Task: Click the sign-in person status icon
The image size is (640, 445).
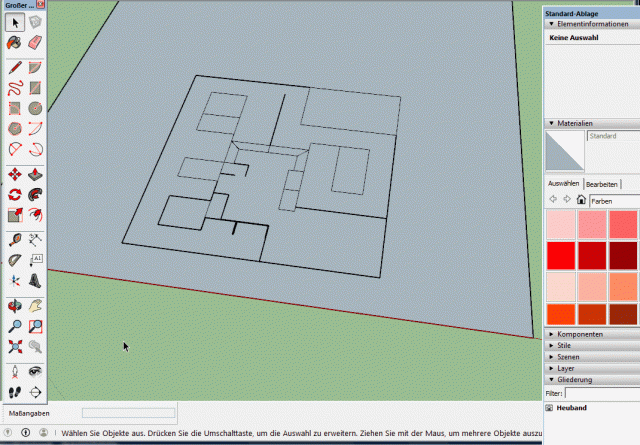Action: click(x=43, y=432)
